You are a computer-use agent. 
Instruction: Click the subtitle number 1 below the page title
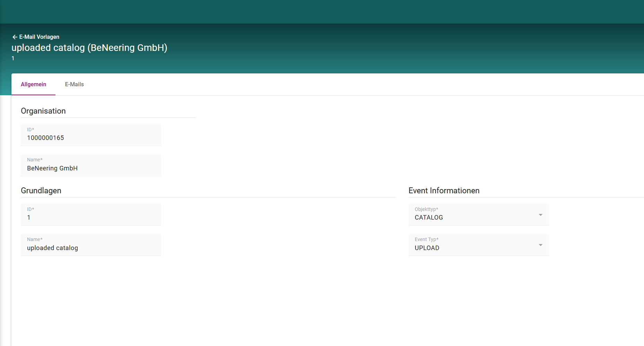click(13, 59)
